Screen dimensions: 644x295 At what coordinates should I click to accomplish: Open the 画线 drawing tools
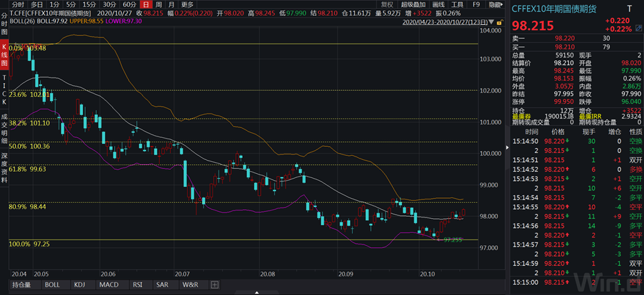point(439,5)
